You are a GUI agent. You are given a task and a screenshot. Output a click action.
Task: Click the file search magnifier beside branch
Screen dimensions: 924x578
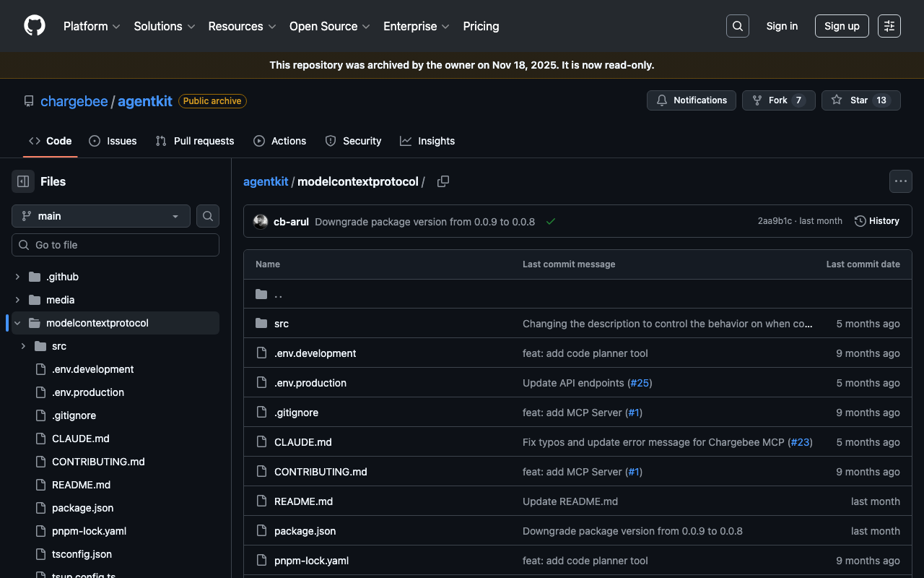pyautogui.click(x=208, y=216)
